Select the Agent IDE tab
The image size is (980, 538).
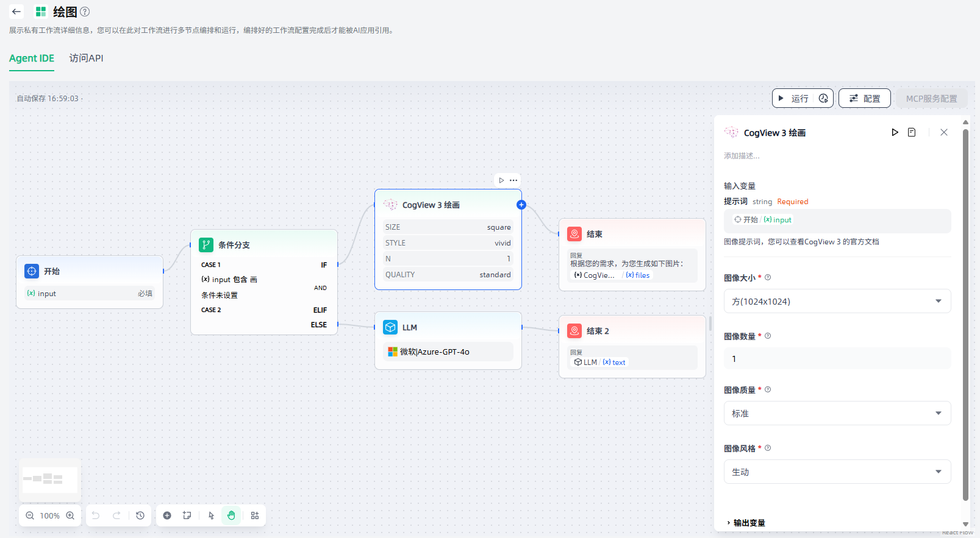[32, 58]
